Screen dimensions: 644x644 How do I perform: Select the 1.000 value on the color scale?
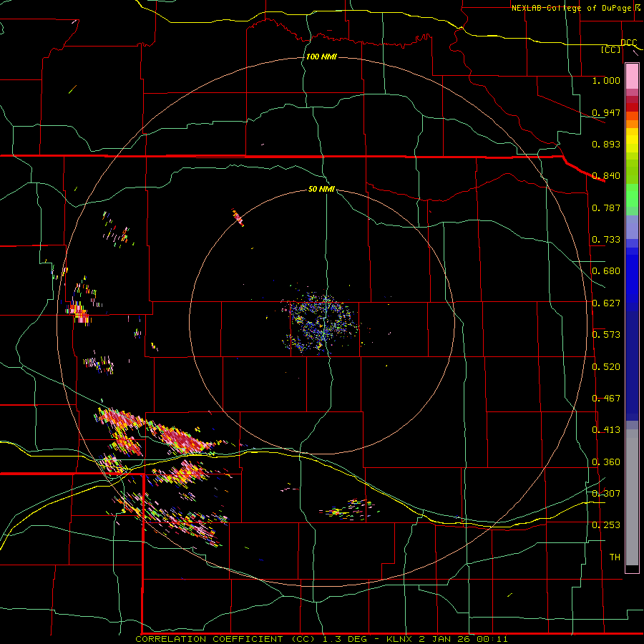pos(606,80)
